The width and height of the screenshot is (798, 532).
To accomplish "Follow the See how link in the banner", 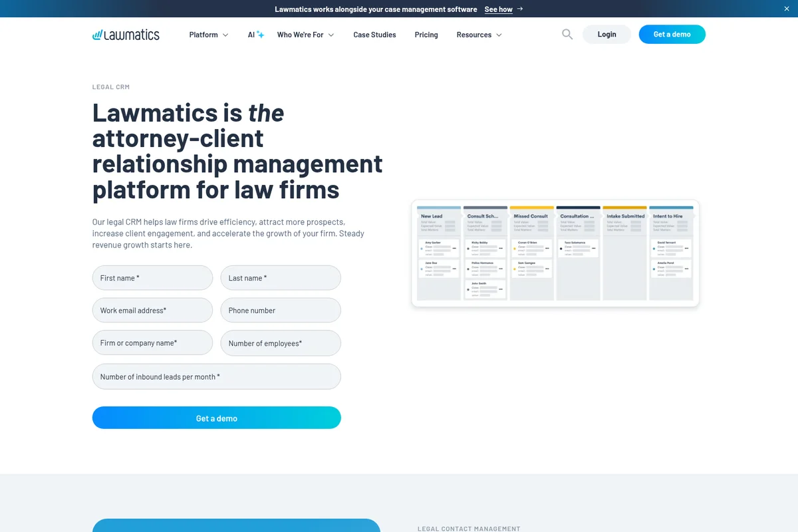I will 498,9.
